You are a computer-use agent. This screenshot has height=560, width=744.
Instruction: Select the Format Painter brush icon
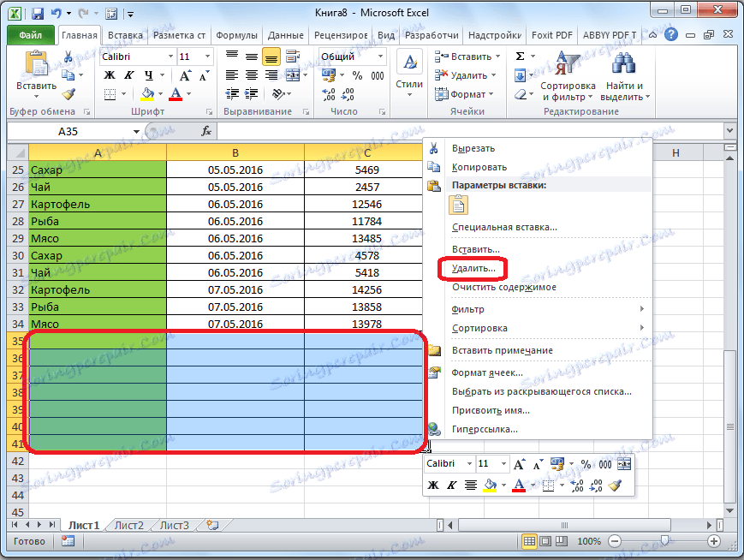(x=68, y=94)
